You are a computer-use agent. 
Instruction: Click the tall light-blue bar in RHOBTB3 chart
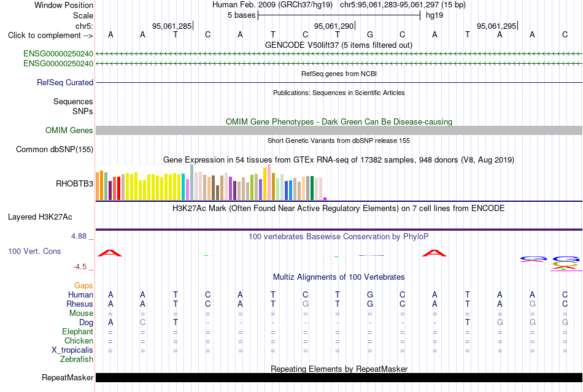192,182
